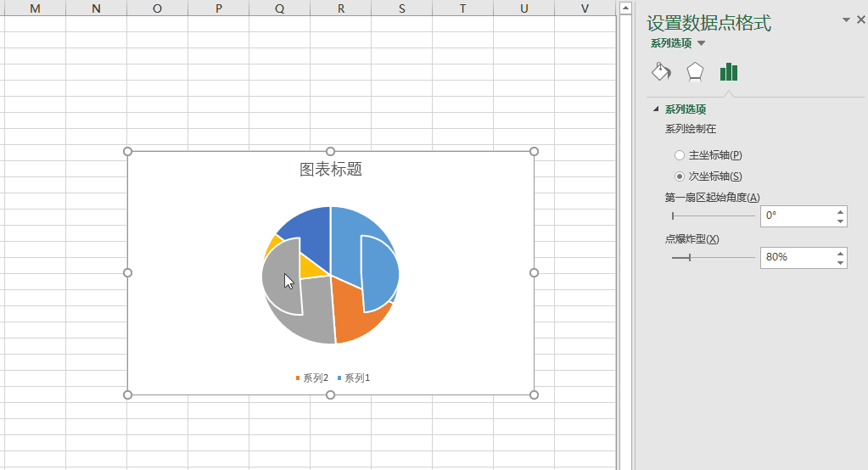This screenshot has width=868, height=470.
Task: Click the 点爆炸型 slider
Action: tap(713, 257)
